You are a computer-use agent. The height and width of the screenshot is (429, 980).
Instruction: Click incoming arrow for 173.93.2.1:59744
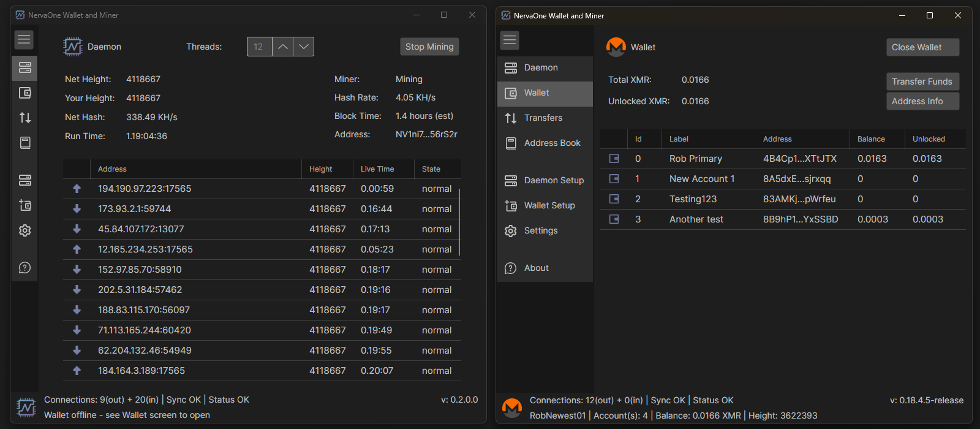point(77,209)
